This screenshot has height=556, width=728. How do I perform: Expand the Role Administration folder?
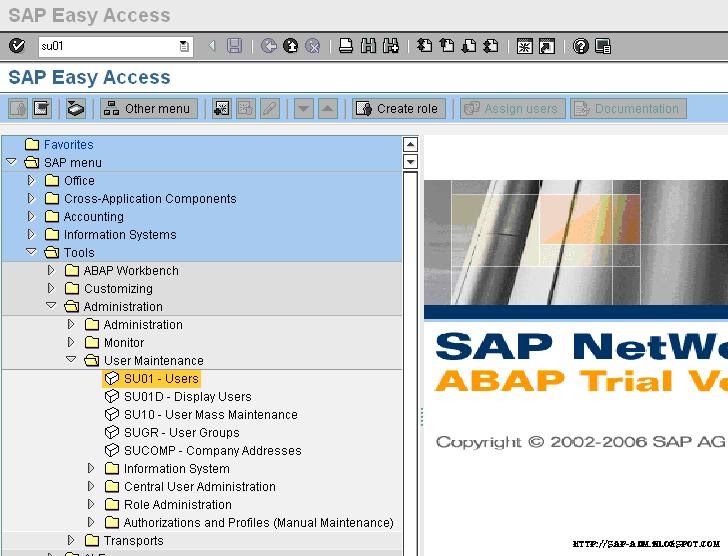coord(91,504)
